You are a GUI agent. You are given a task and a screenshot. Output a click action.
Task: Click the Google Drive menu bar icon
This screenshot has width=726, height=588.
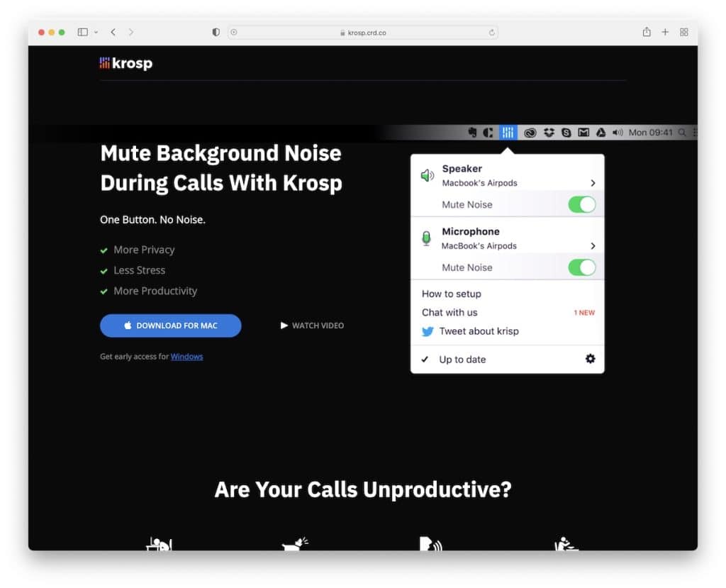coord(601,133)
